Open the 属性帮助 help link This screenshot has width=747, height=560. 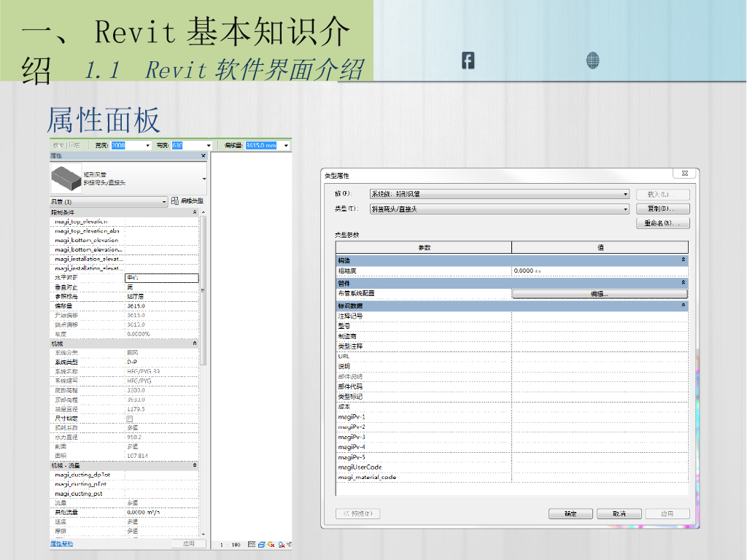61,544
